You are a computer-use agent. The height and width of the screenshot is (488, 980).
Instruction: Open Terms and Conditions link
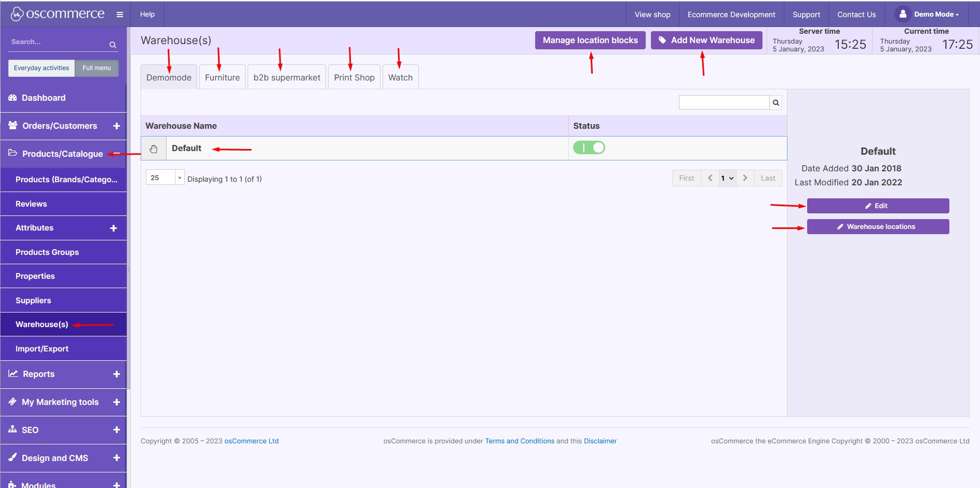(x=520, y=441)
